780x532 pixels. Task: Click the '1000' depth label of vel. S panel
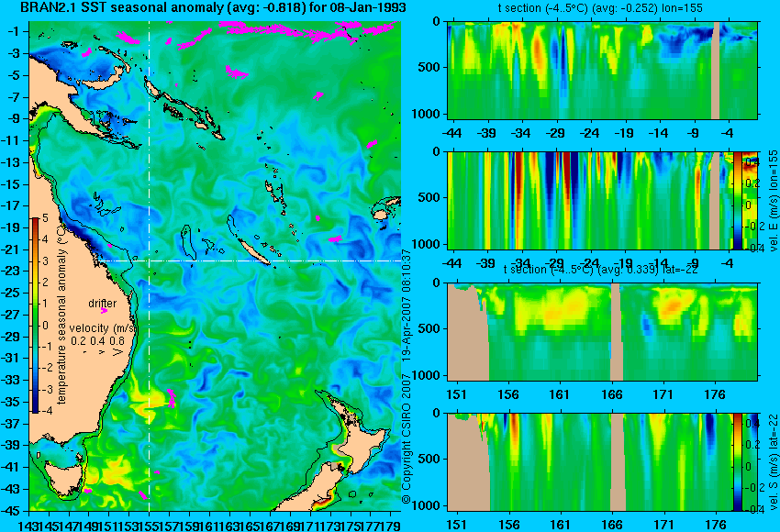[x=427, y=505]
